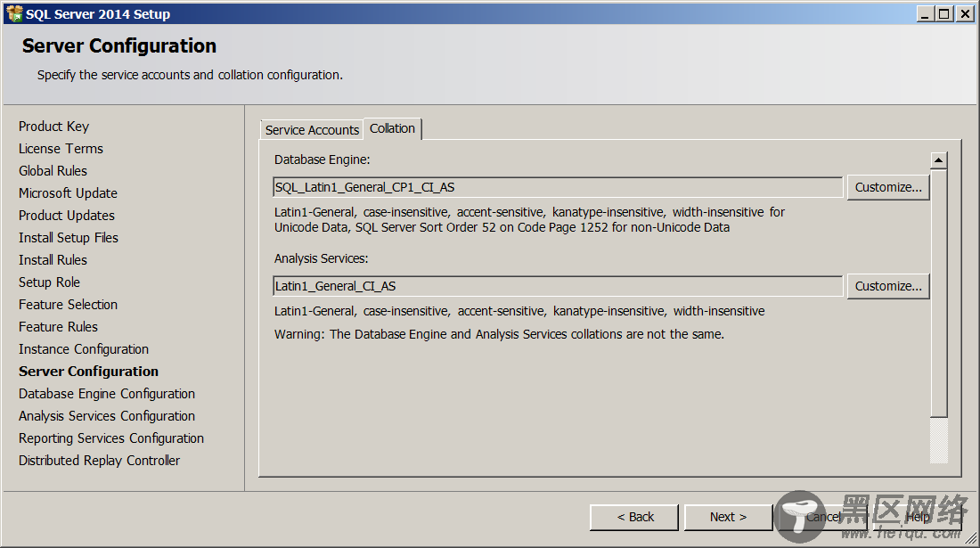This screenshot has height=548, width=980.
Task: Select Distributed Replay Controller step
Action: coord(99,461)
